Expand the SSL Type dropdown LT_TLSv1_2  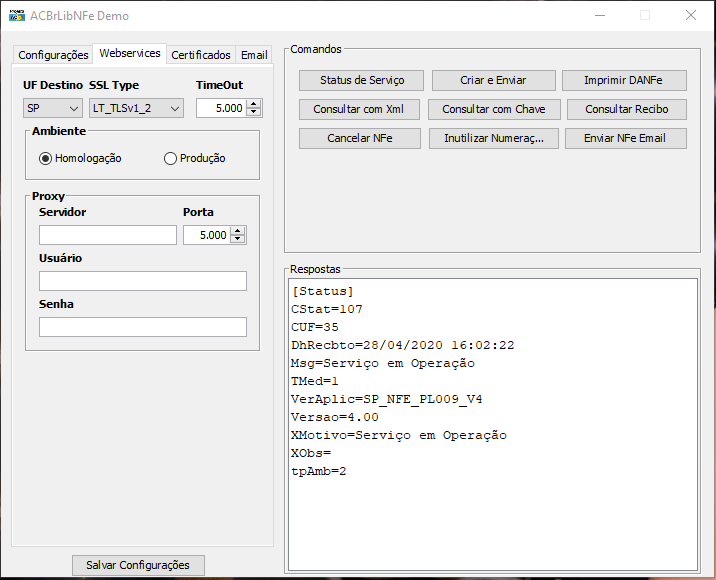136,108
